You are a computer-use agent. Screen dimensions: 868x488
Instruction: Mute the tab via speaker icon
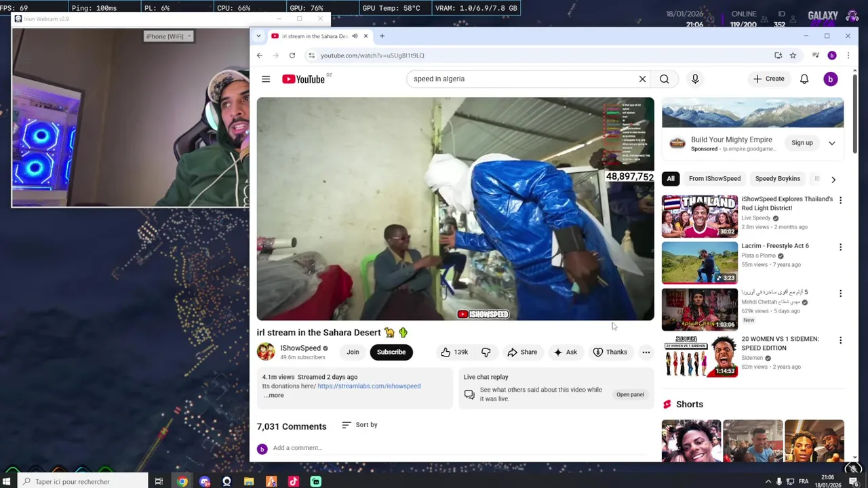354,36
